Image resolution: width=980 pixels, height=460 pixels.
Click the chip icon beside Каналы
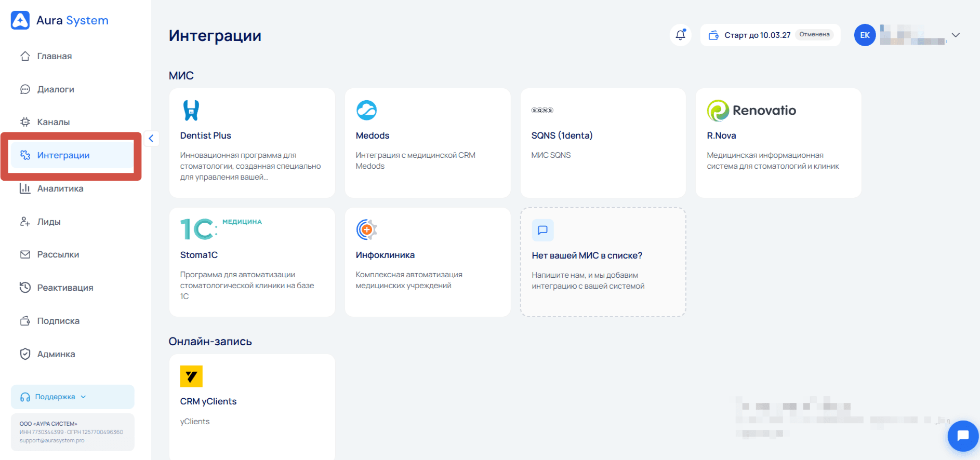point(25,122)
